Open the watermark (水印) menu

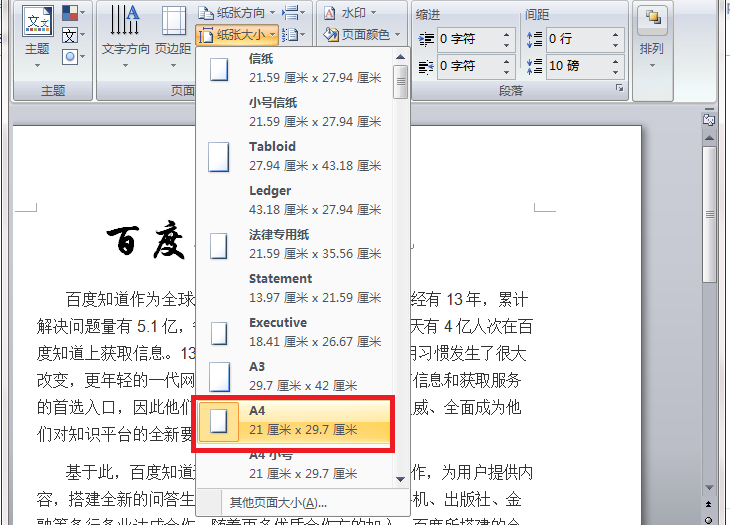[x=350, y=13]
